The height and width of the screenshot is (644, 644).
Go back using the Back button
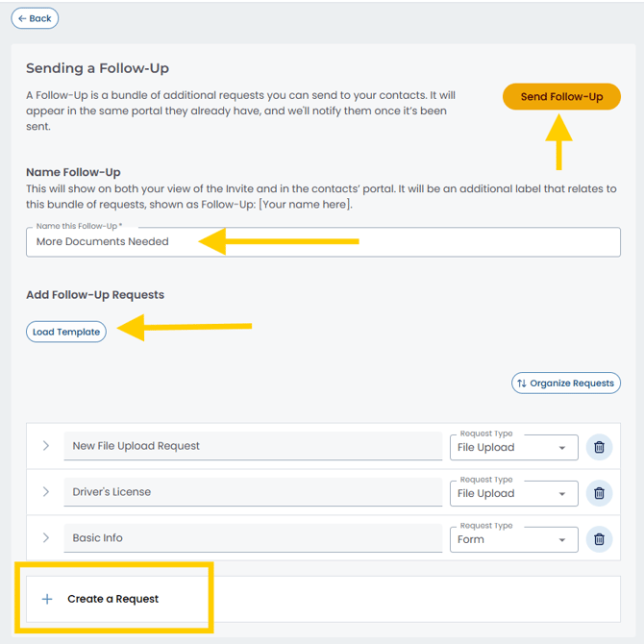coord(35,18)
